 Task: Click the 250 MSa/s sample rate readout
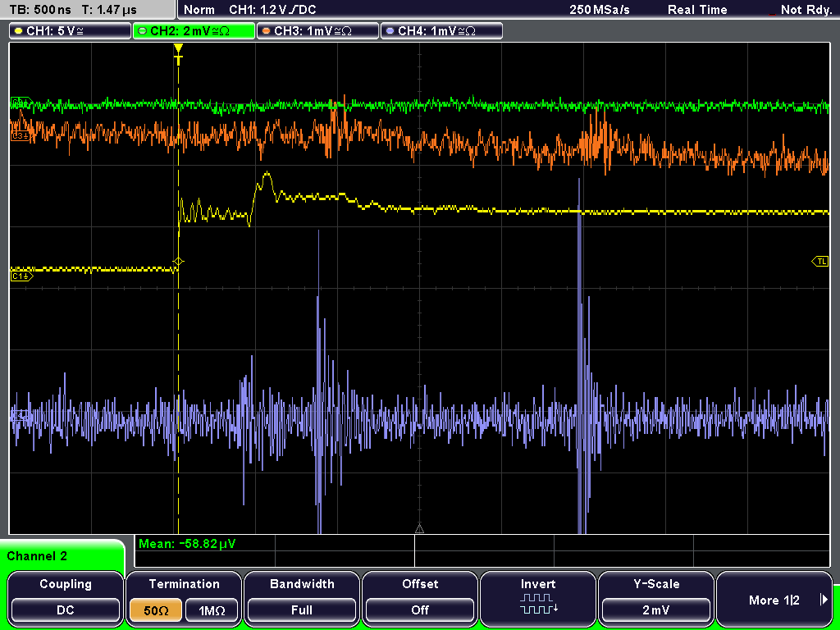pyautogui.click(x=600, y=10)
